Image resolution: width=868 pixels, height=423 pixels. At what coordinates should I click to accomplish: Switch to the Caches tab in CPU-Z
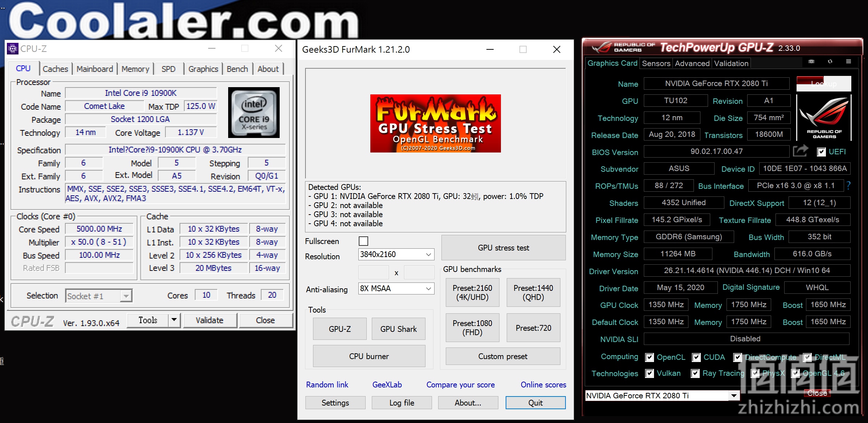[x=55, y=69]
